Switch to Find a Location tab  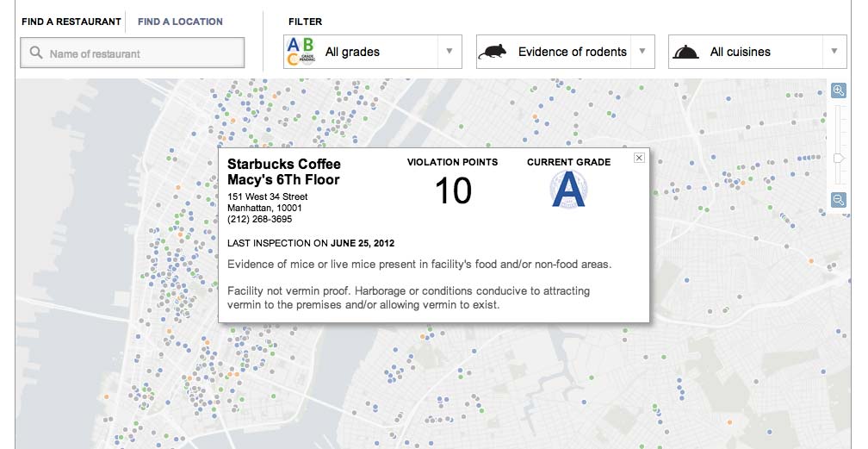pos(181,22)
